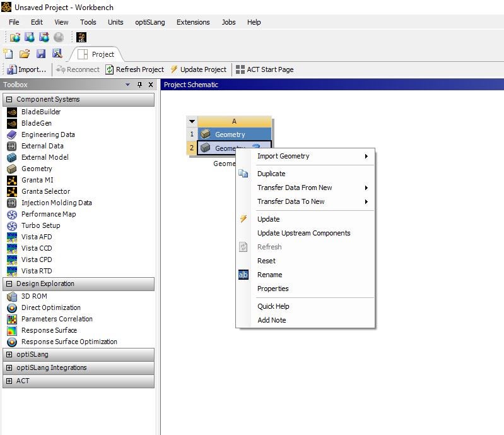Click Refresh Project button
This screenshot has height=435, width=504.
[x=135, y=69]
